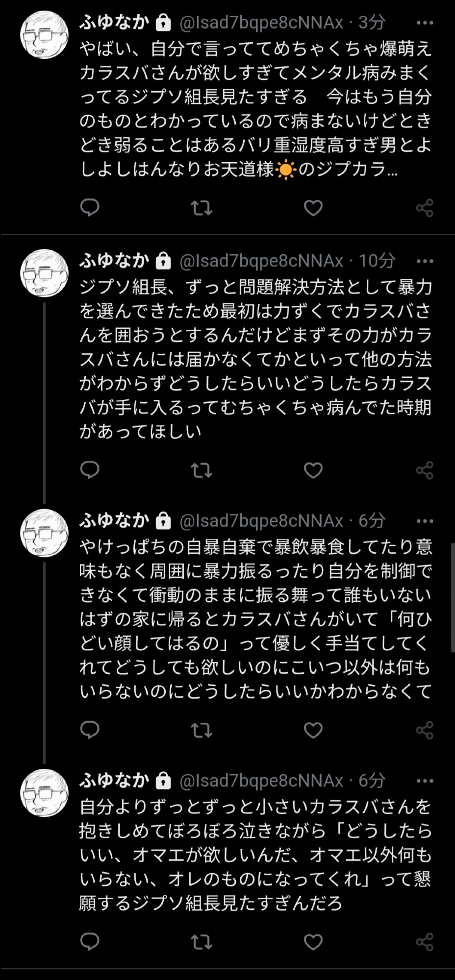Open the @lsad7bqpe8cNNAx handle on 10分 tweet
The height and width of the screenshot is (980, 455).
pos(261,261)
